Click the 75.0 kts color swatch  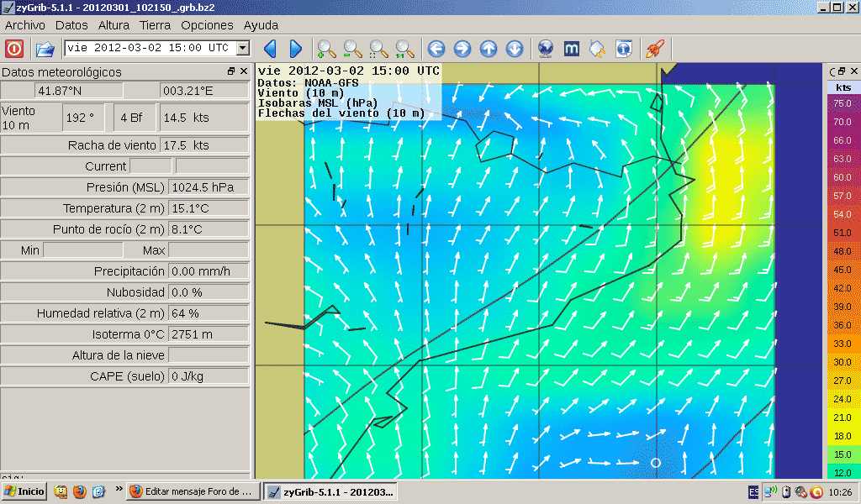843,103
